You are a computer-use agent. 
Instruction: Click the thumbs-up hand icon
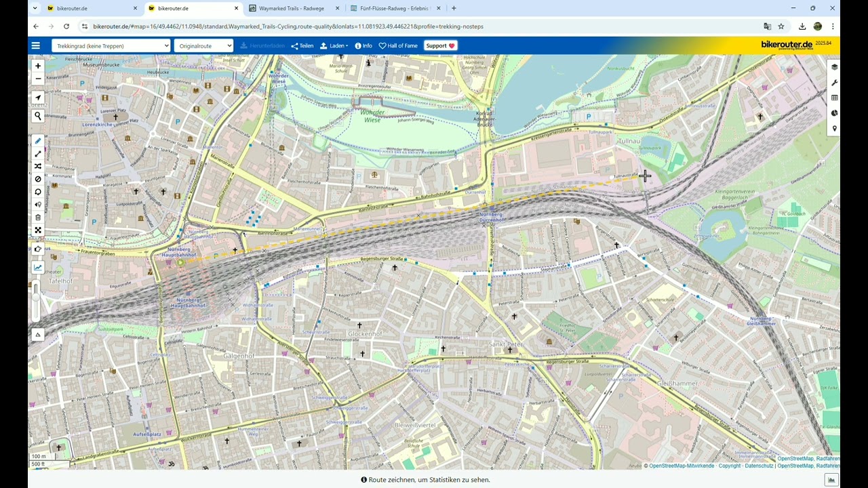pyautogui.click(x=38, y=249)
